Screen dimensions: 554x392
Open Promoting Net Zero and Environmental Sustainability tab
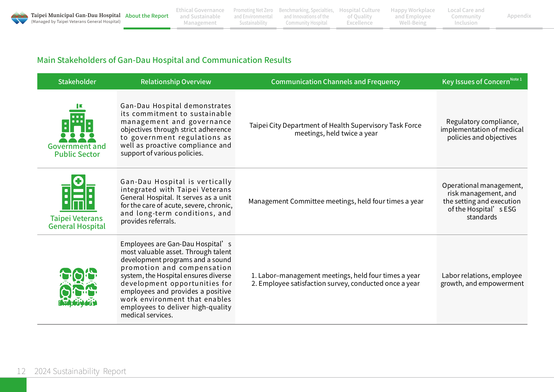pos(253,16)
